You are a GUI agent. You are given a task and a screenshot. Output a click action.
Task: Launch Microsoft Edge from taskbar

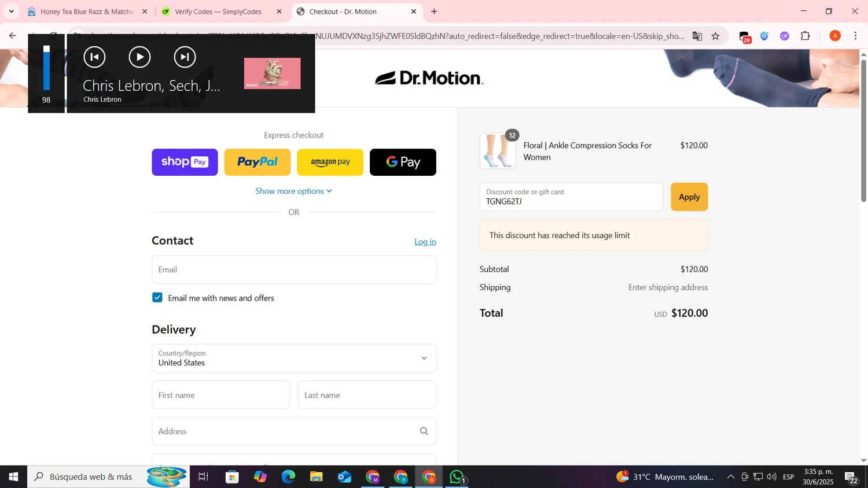[288, 477]
